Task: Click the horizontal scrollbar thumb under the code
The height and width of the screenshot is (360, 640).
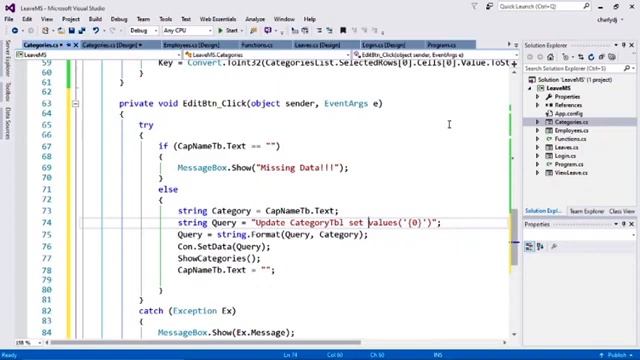Action: point(205,342)
